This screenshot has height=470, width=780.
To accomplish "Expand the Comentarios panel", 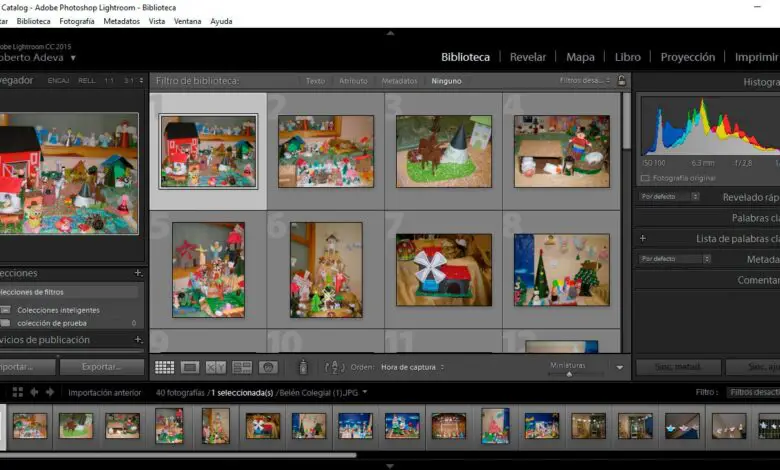I will coord(758,280).
